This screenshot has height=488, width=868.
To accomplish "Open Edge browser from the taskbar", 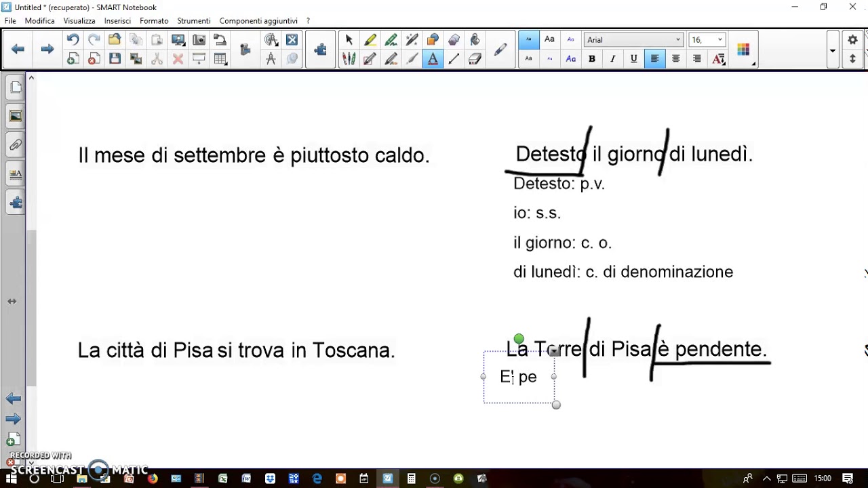I will 317,479.
